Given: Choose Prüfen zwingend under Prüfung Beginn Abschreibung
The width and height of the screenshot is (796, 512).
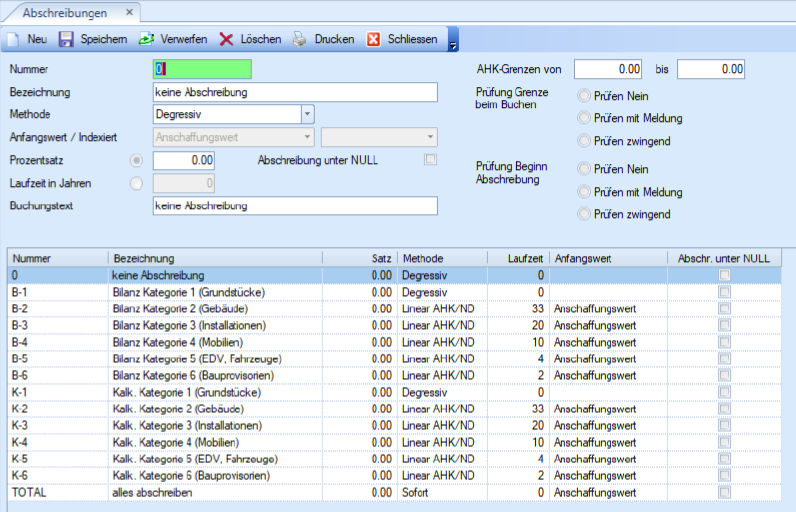Looking at the screenshot, I should (585, 214).
